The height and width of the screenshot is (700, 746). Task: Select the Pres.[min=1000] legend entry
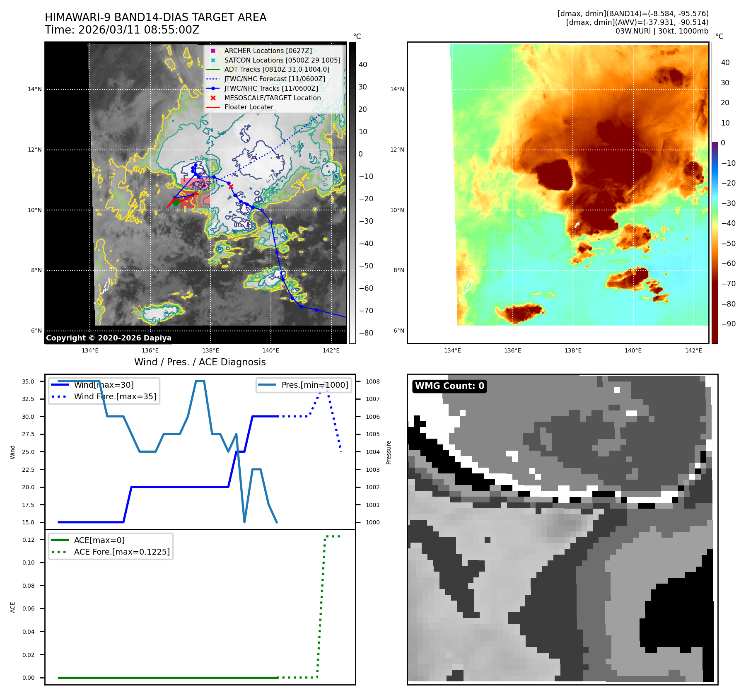[x=314, y=385]
